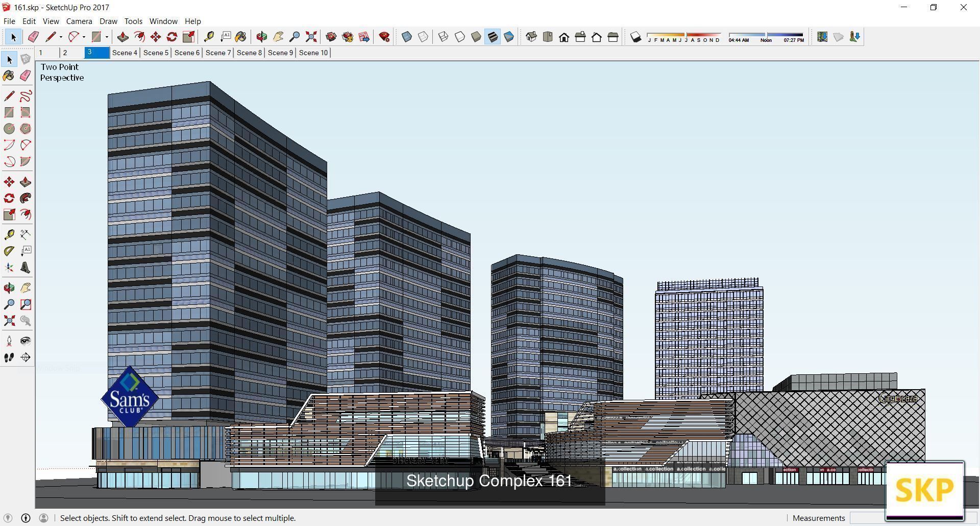
Task: Toggle Terrain display icon
Action: tap(839, 37)
